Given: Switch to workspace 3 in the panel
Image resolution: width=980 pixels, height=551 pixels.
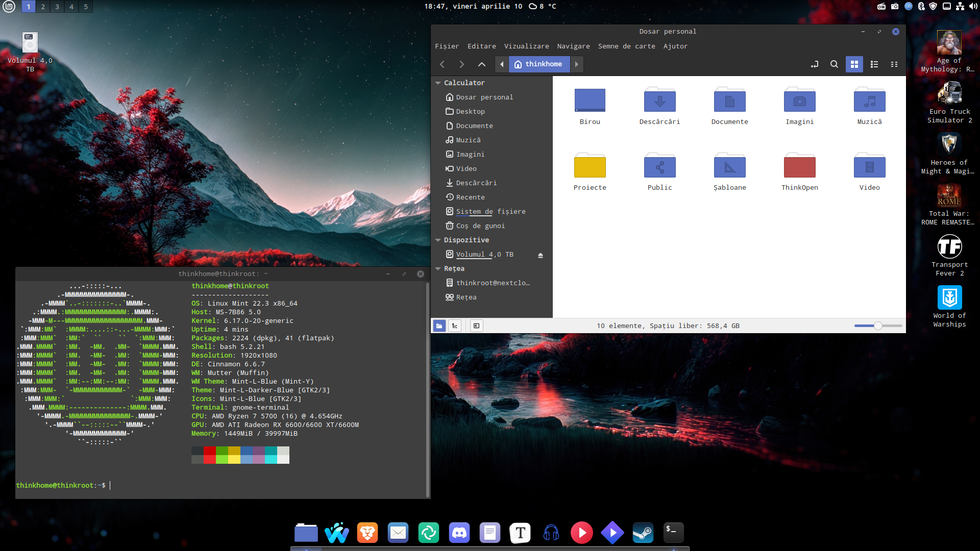Looking at the screenshot, I should tap(57, 7).
